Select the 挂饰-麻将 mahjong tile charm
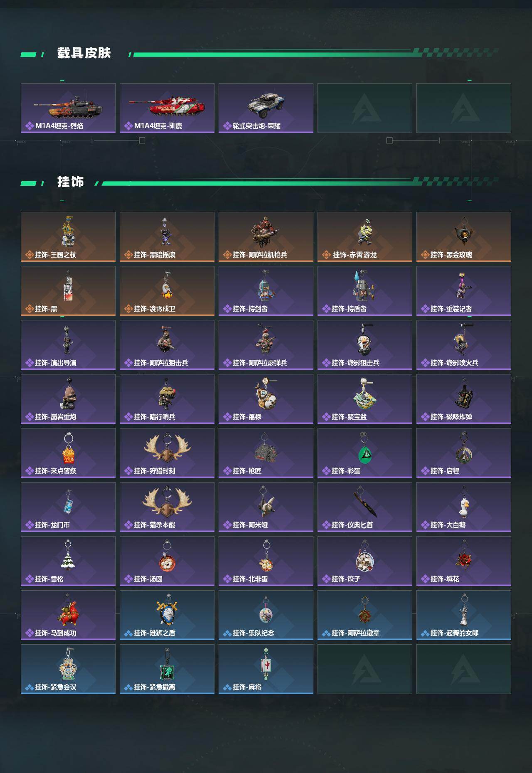 [x=266, y=669]
